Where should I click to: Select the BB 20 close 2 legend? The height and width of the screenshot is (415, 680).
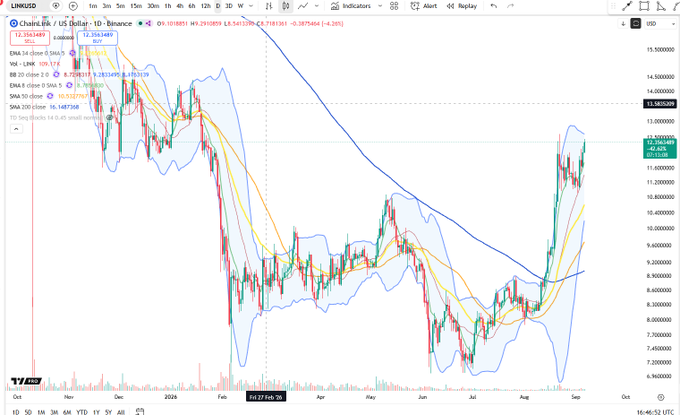click(x=29, y=75)
